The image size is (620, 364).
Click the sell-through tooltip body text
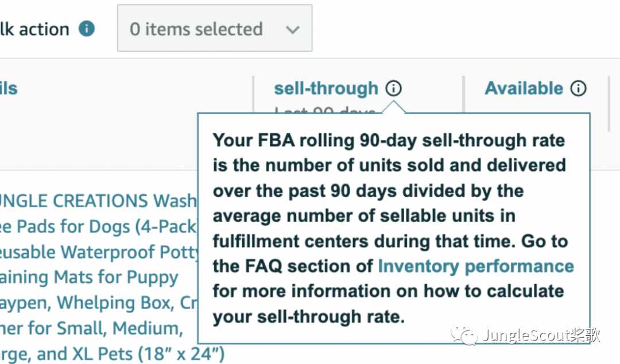point(393,229)
